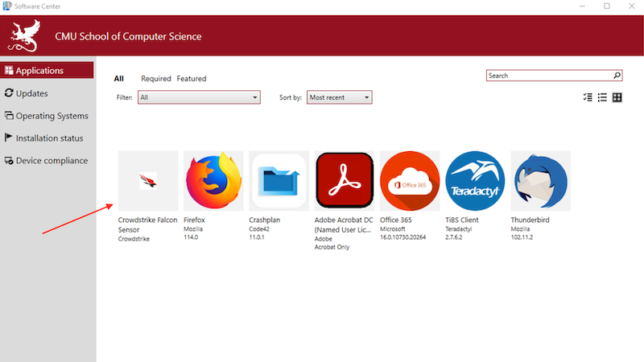Click the Thunderbird name label
Viewport: 644px width, 362px height.
tap(530, 220)
